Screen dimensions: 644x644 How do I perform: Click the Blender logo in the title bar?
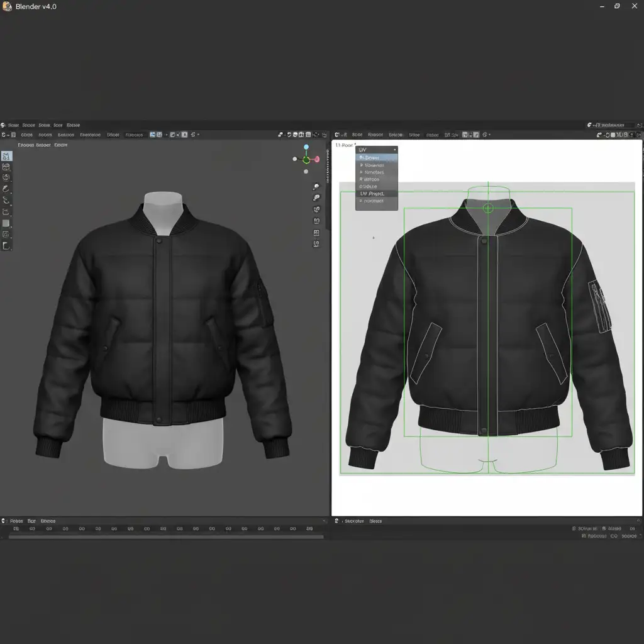coord(6,6)
